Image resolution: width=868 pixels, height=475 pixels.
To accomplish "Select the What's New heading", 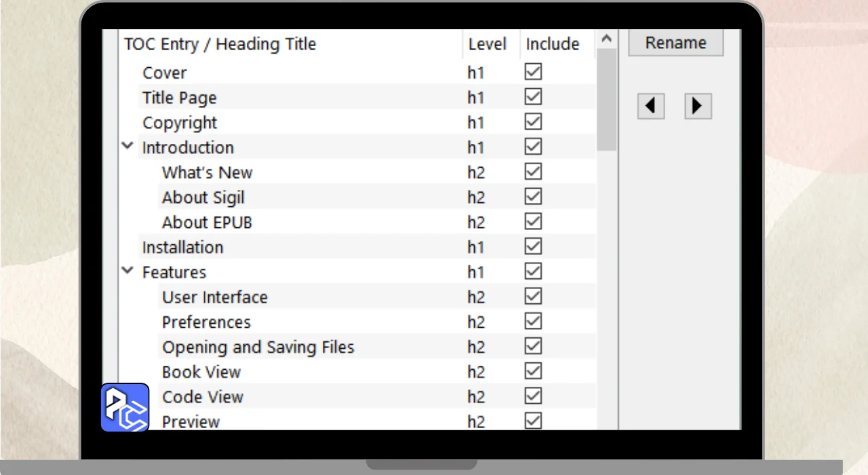I will [x=207, y=172].
